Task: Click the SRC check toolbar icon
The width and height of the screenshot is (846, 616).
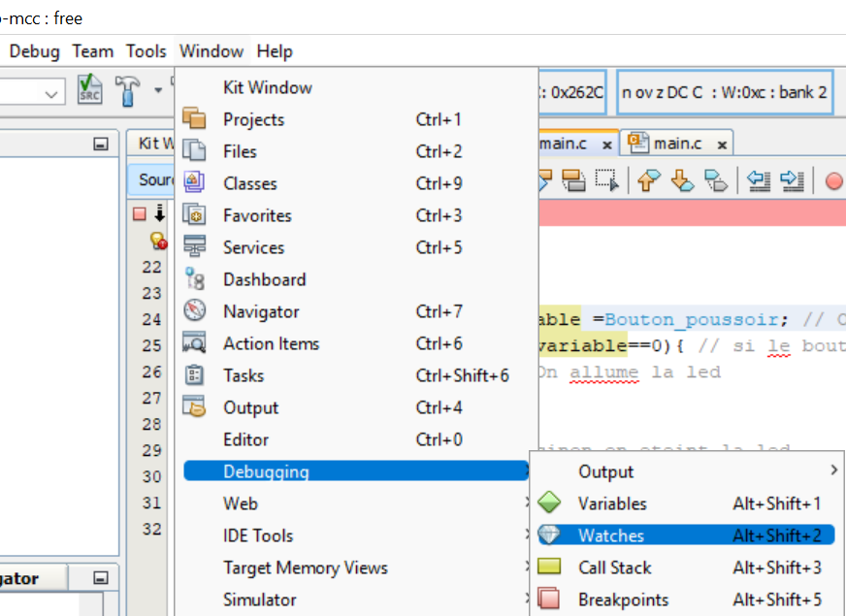Action: 90,91
